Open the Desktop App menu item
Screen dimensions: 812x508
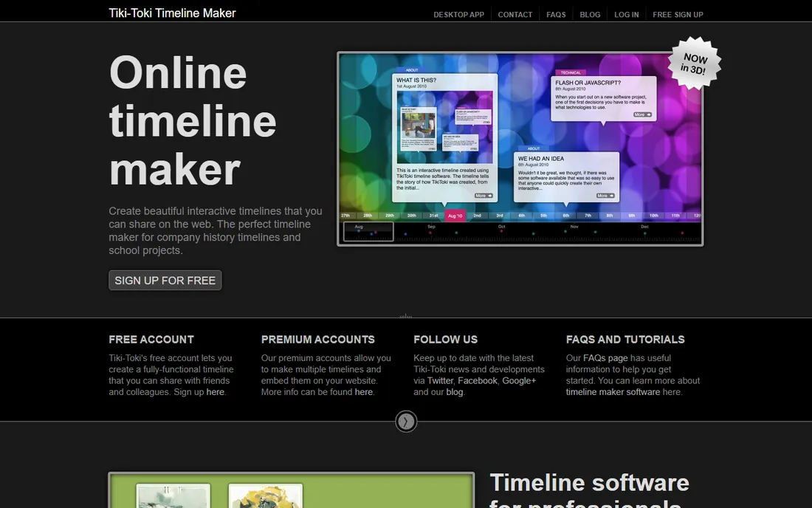458,15
